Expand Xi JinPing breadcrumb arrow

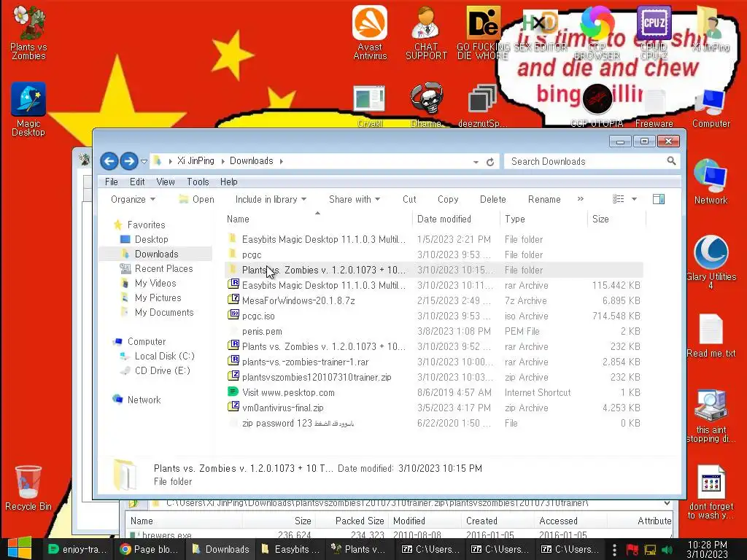point(223,161)
